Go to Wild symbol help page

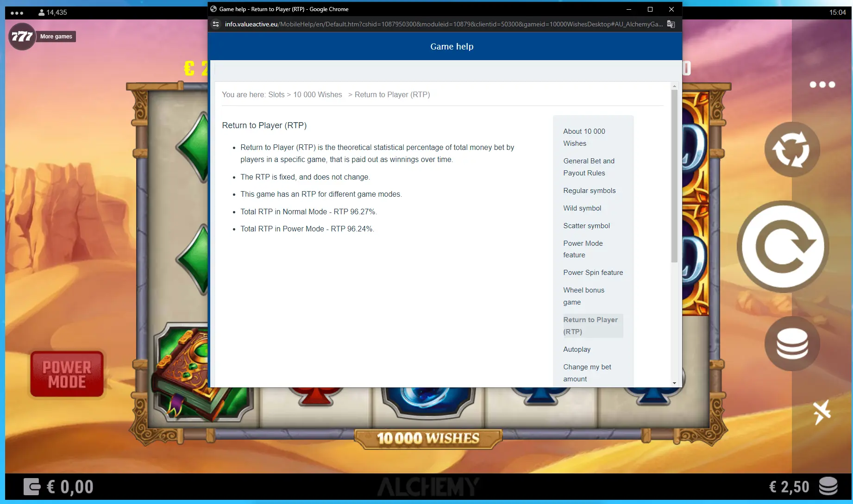(x=582, y=208)
